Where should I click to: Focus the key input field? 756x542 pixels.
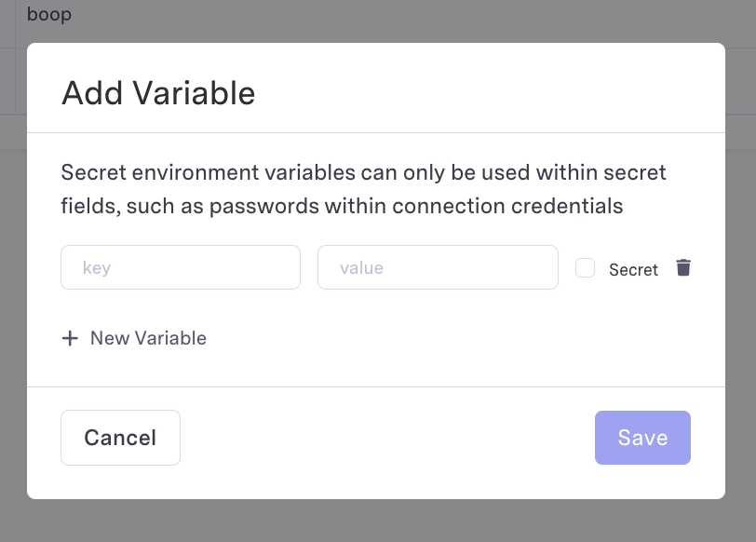pyautogui.click(x=181, y=267)
